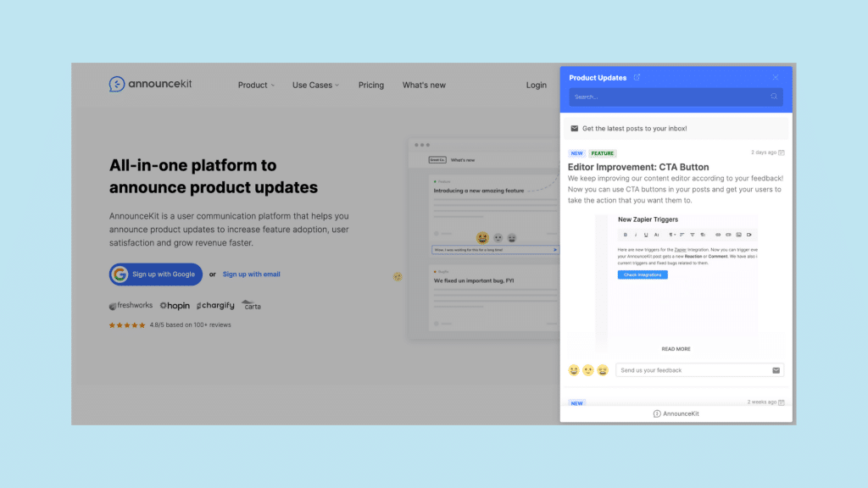Open the Product dropdown menu
Viewport: 868px width, 488px height.
coord(256,86)
